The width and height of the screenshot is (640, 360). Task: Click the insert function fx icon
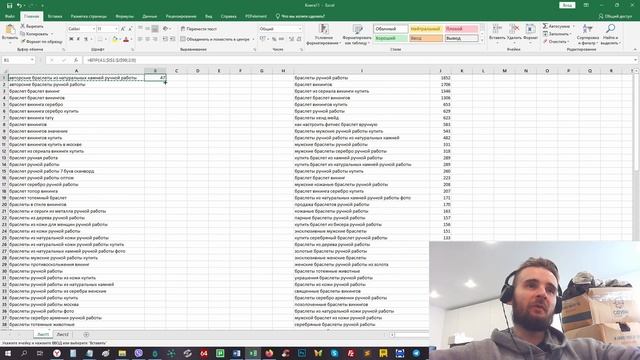click(x=76, y=60)
